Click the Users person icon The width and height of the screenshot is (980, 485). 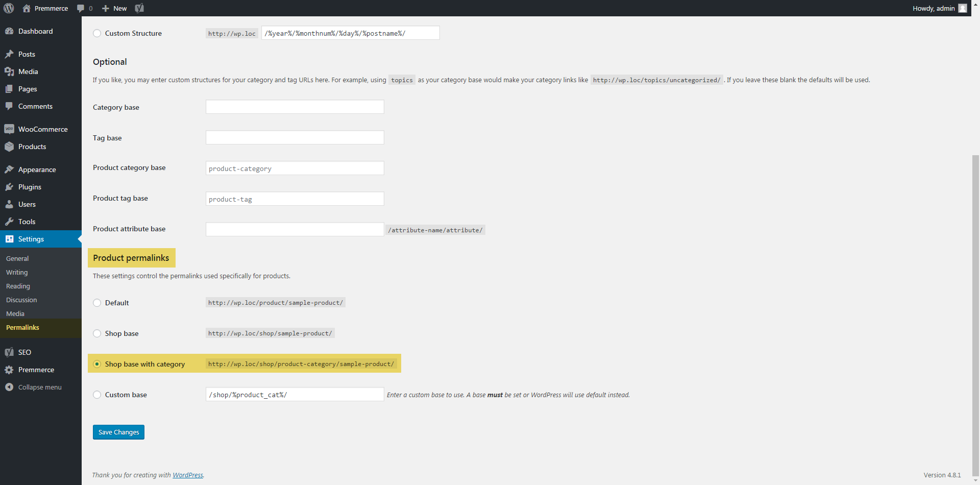pyautogui.click(x=9, y=204)
